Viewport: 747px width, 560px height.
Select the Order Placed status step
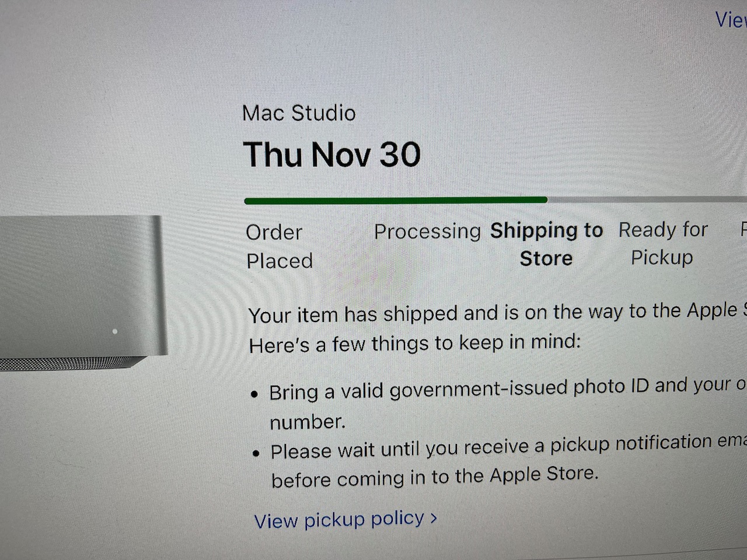pyautogui.click(x=279, y=246)
